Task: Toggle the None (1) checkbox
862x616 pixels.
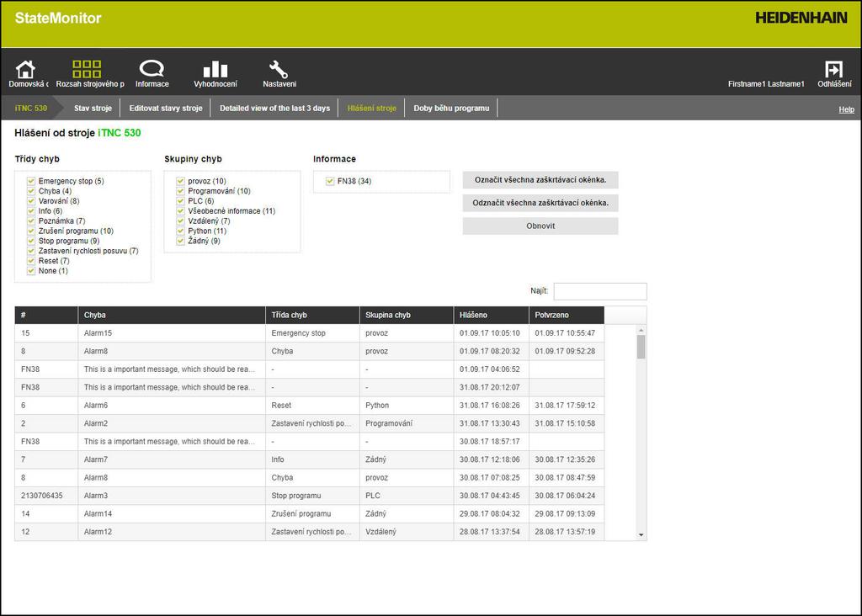Action: pos(31,270)
